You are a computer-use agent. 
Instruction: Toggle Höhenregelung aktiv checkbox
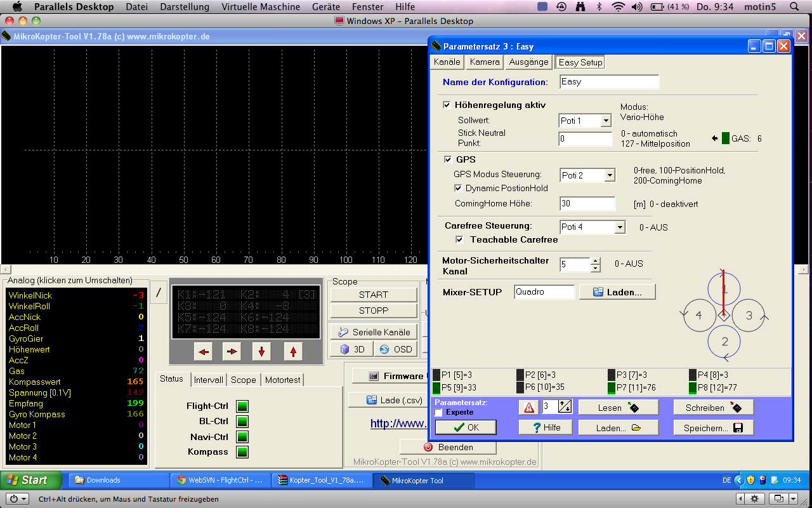447,105
